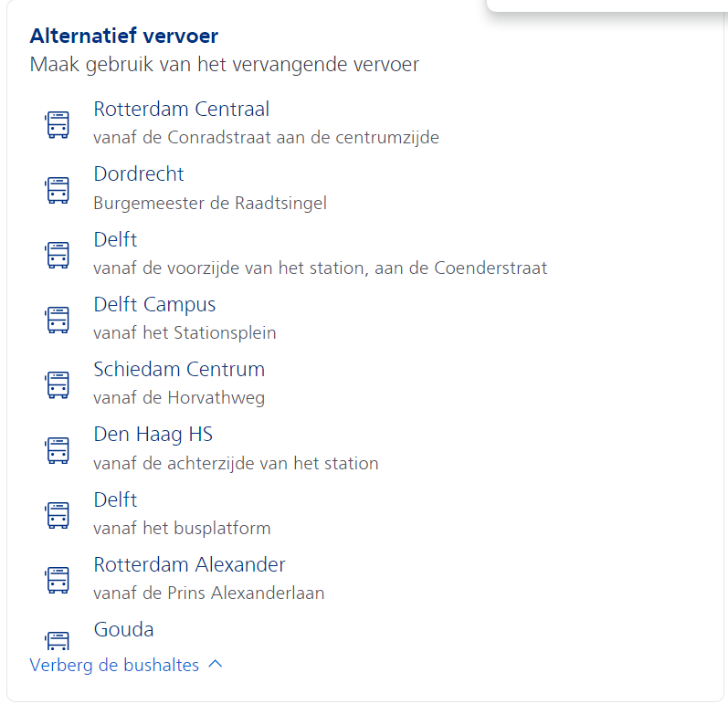This screenshot has height=704, width=728.
Task: Select the 'Rotterdam Alexander' stop name
Action: [189, 565]
